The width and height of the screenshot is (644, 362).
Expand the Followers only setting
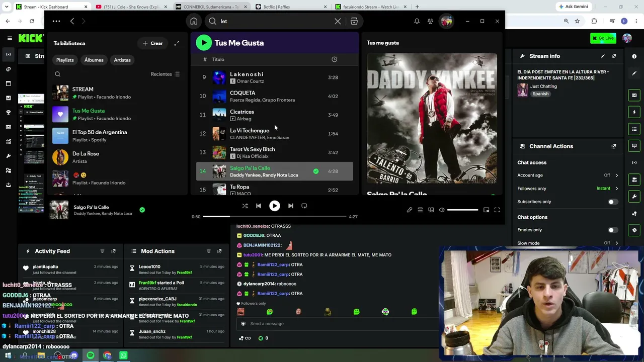[x=617, y=189]
